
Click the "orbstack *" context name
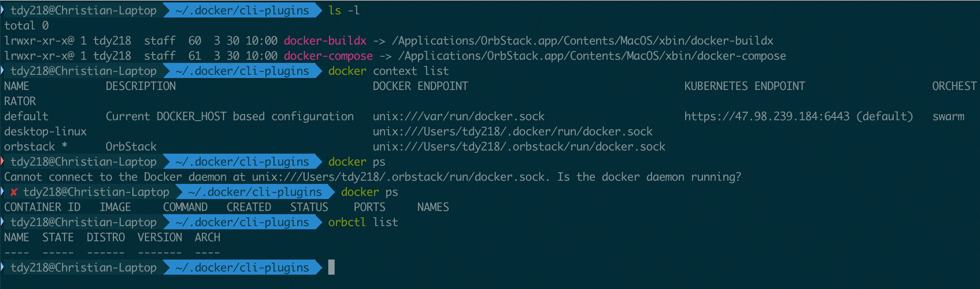[36, 146]
